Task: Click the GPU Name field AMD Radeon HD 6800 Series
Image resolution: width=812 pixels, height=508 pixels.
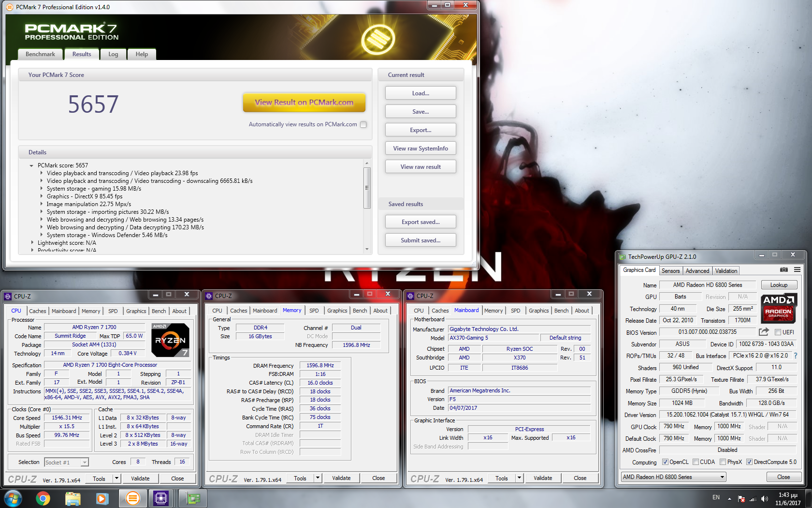Action: tap(707, 285)
